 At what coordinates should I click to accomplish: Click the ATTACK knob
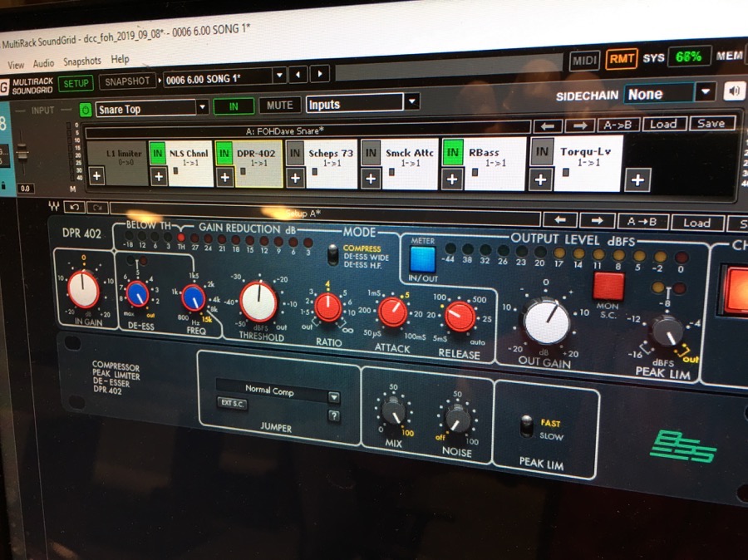click(x=392, y=312)
